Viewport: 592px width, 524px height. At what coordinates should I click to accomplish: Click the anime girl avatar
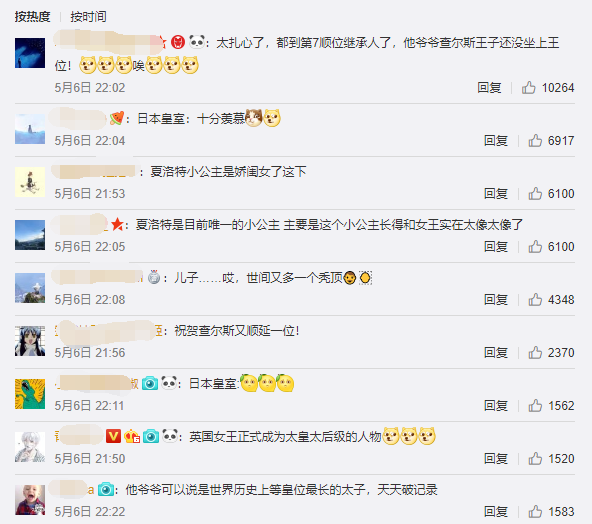tap(30, 341)
